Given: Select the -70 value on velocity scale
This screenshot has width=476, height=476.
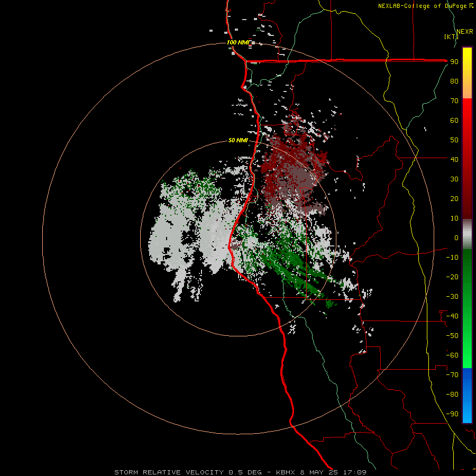Looking at the screenshot, I should 452,375.
